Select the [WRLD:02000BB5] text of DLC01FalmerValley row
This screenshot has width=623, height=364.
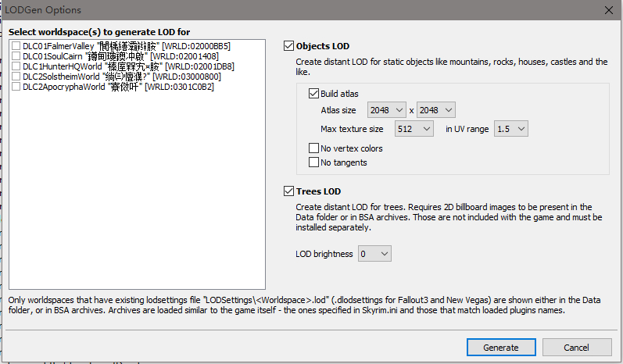tap(196, 46)
